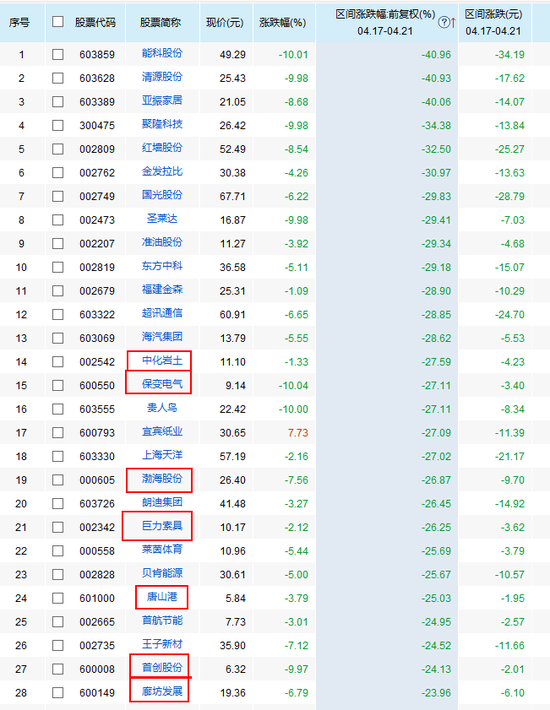Click red change value 7.73
The width and height of the screenshot is (550, 710).
pos(298,433)
